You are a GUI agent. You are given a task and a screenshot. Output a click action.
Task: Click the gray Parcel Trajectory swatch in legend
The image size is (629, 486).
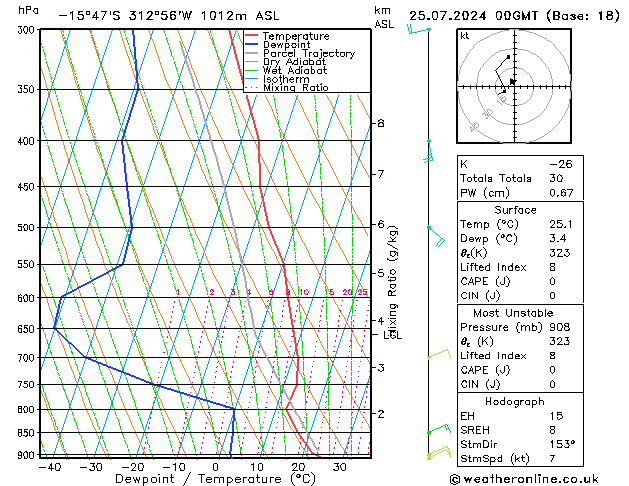point(252,53)
